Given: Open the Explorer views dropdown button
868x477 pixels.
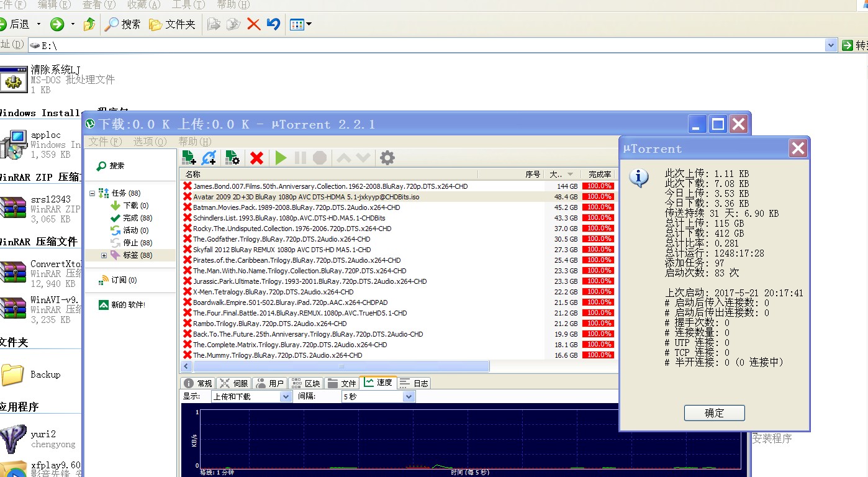Looking at the screenshot, I should click(x=301, y=24).
